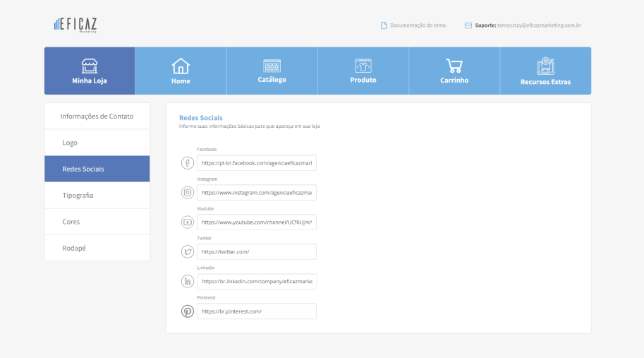The image size is (644, 358).
Task: Focus the Twitter URL field
Action: [257, 251]
